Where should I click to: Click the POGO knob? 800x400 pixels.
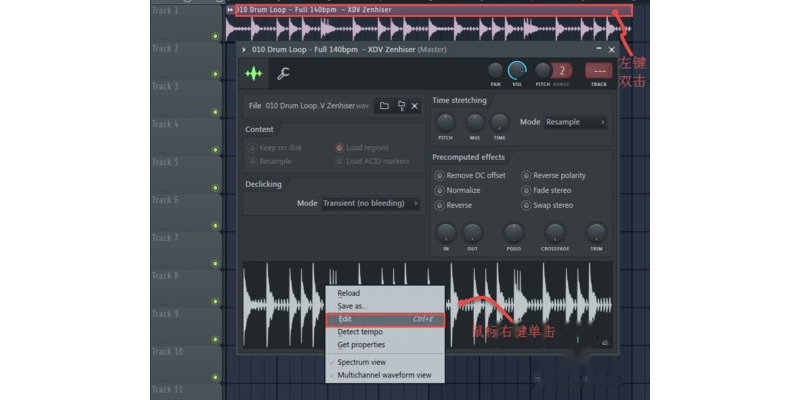coord(513,233)
